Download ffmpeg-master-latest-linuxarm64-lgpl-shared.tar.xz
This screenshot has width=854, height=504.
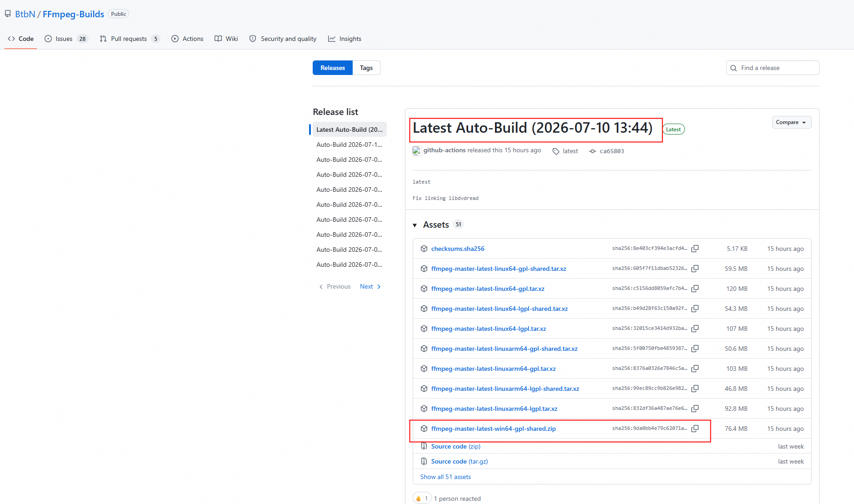point(505,389)
